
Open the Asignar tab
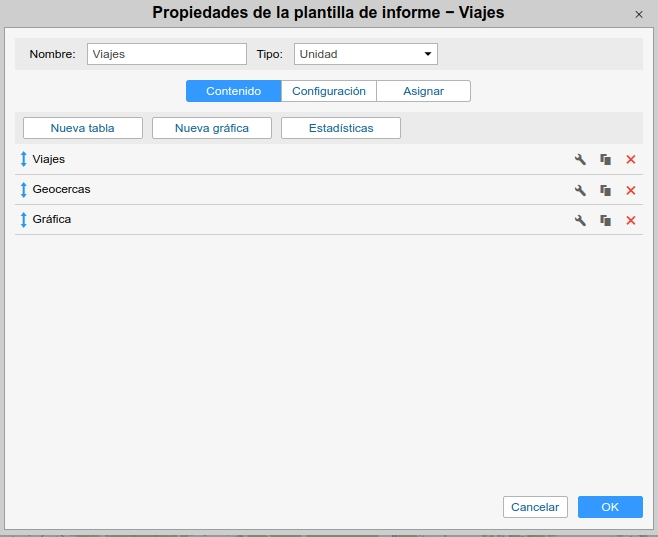[x=423, y=91]
